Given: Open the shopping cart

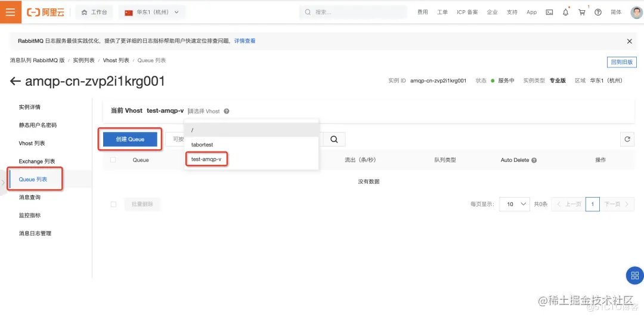Looking at the screenshot, I should point(581,13).
